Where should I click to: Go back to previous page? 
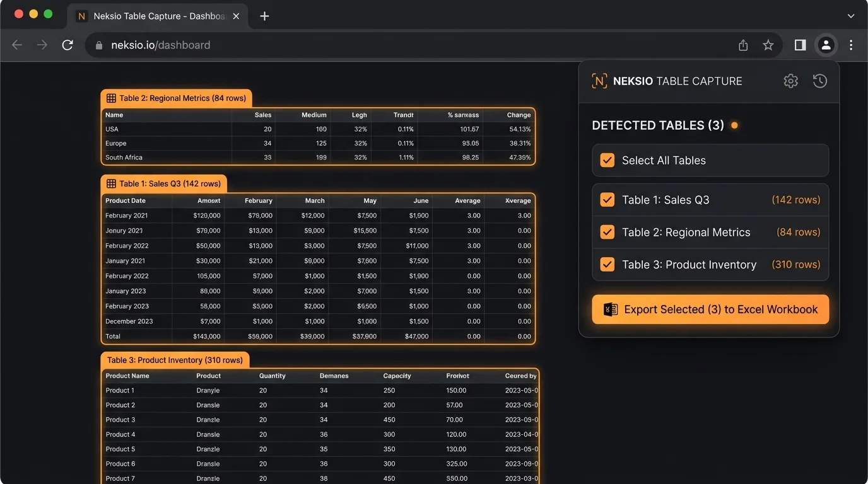click(17, 45)
